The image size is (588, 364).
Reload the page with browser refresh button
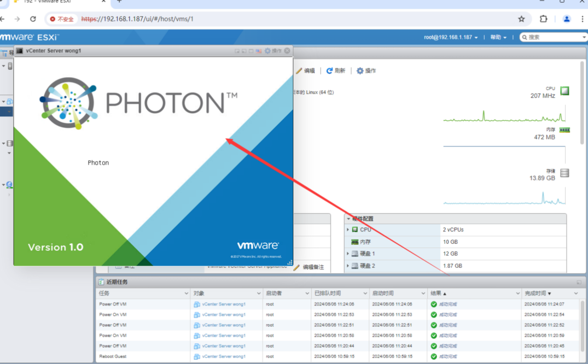point(33,19)
